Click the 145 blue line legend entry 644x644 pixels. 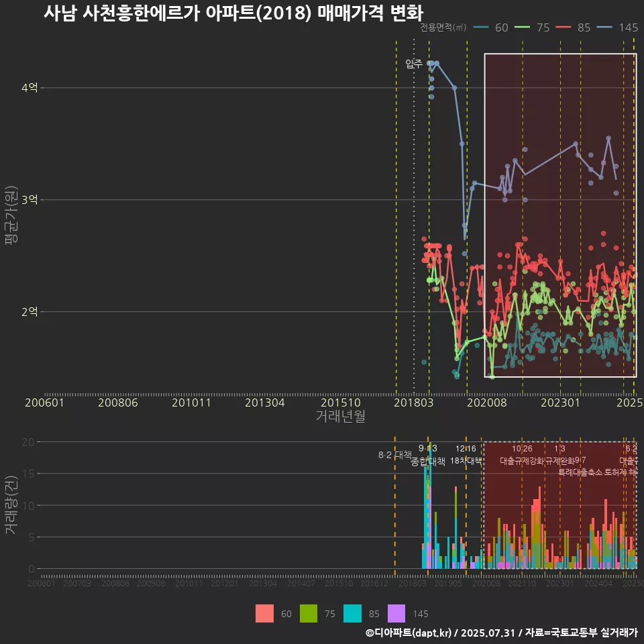click(x=617, y=28)
